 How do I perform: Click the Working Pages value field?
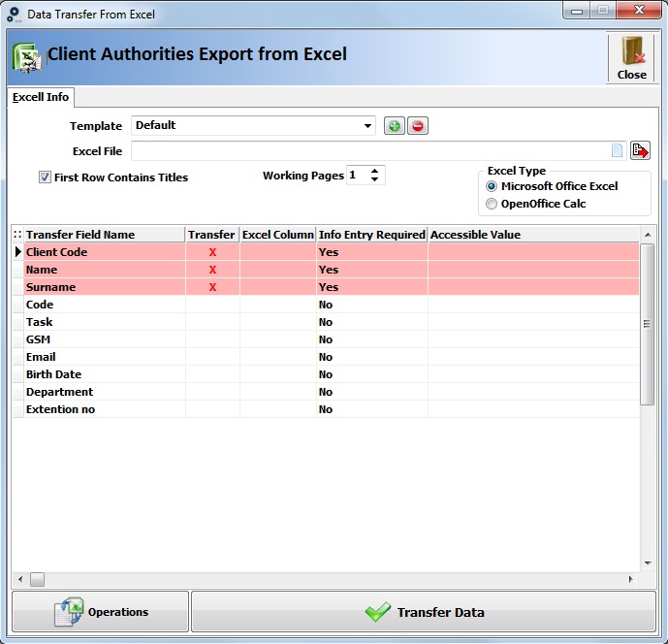[358, 176]
